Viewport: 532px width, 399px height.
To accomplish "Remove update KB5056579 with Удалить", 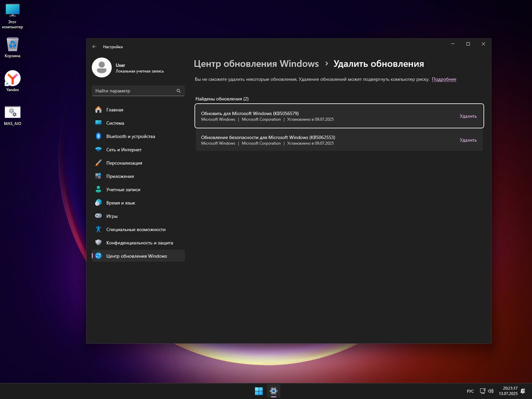I will pyautogui.click(x=468, y=116).
